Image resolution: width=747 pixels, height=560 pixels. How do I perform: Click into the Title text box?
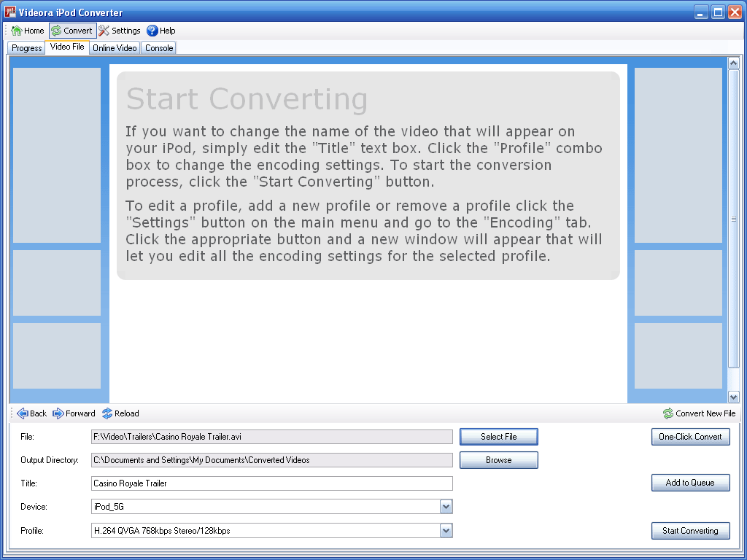coord(271,483)
